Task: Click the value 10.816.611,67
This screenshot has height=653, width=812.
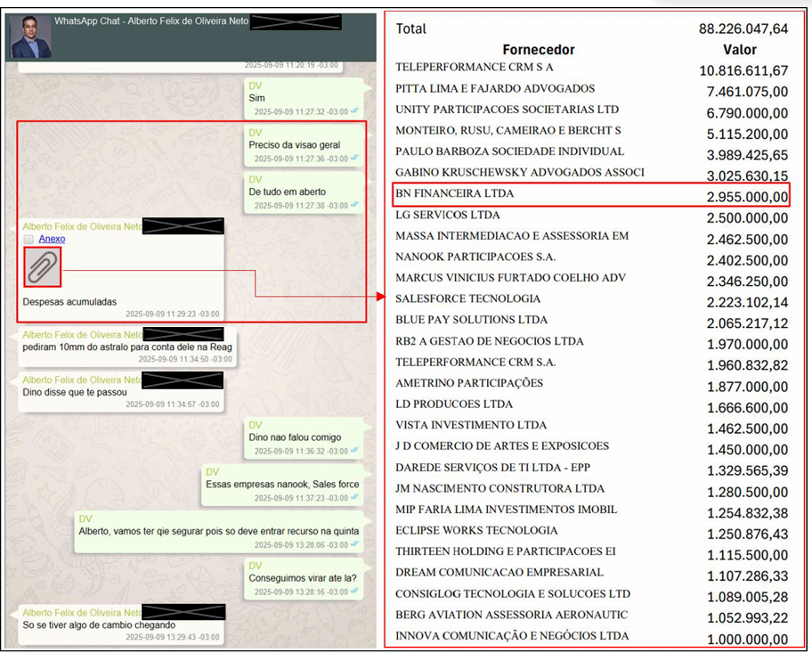Action: click(743, 70)
